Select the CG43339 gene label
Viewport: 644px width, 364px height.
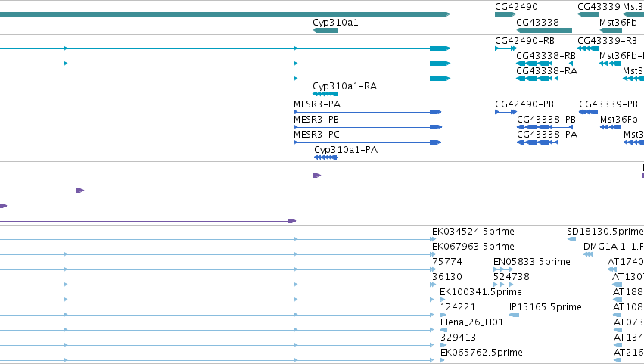point(599,7)
